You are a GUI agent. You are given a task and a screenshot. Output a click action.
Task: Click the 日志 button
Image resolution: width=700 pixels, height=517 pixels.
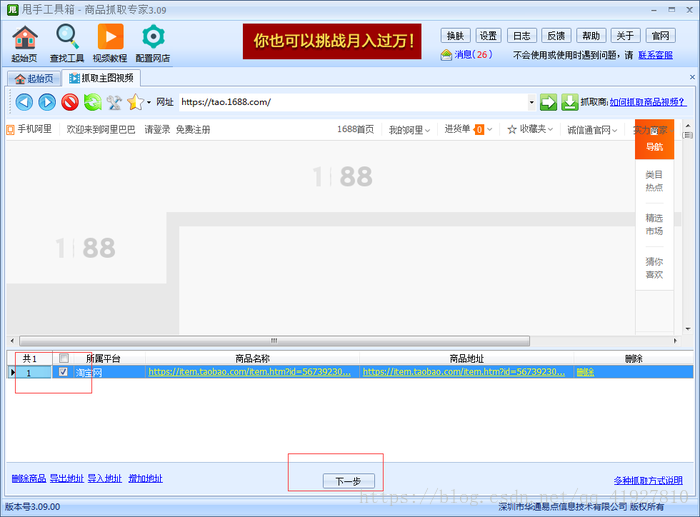(x=521, y=36)
